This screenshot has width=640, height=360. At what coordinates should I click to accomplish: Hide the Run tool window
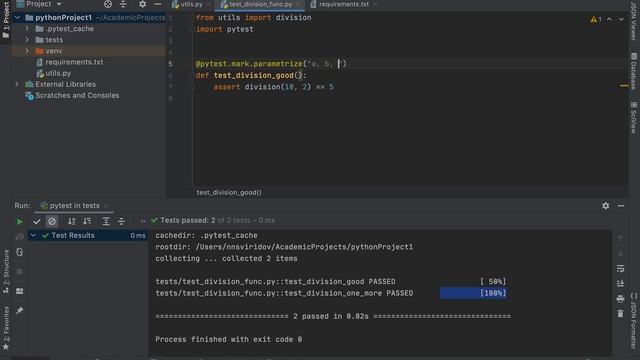click(621, 206)
